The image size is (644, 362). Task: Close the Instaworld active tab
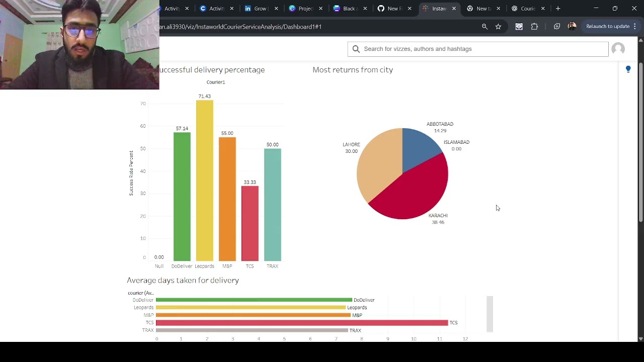click(454, 9)
